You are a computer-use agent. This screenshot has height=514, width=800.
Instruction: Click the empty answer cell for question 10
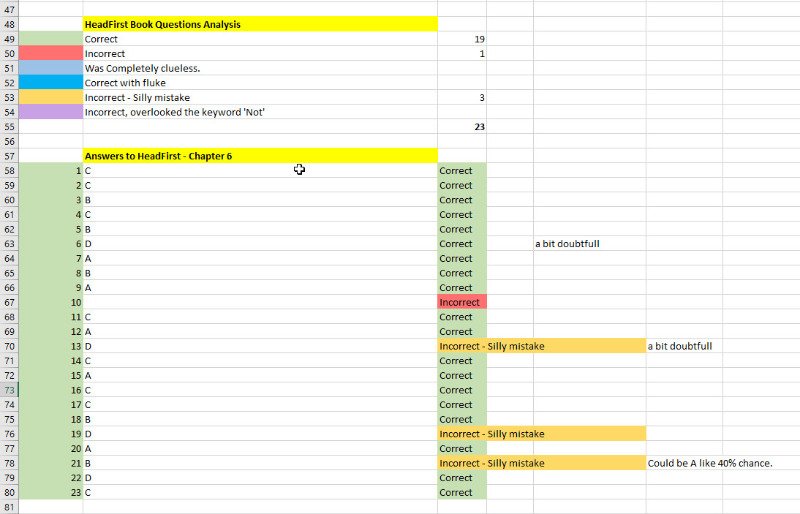pyautogui.click(x=260, y=302)
